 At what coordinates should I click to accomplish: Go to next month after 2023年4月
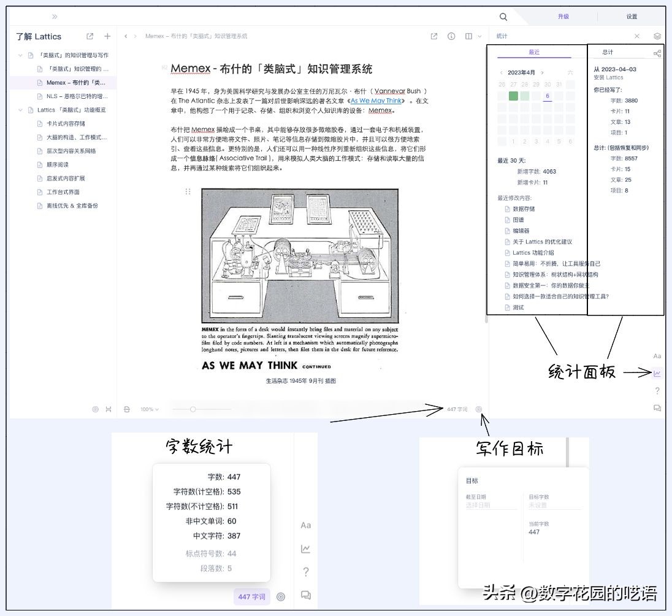[542, 72]
